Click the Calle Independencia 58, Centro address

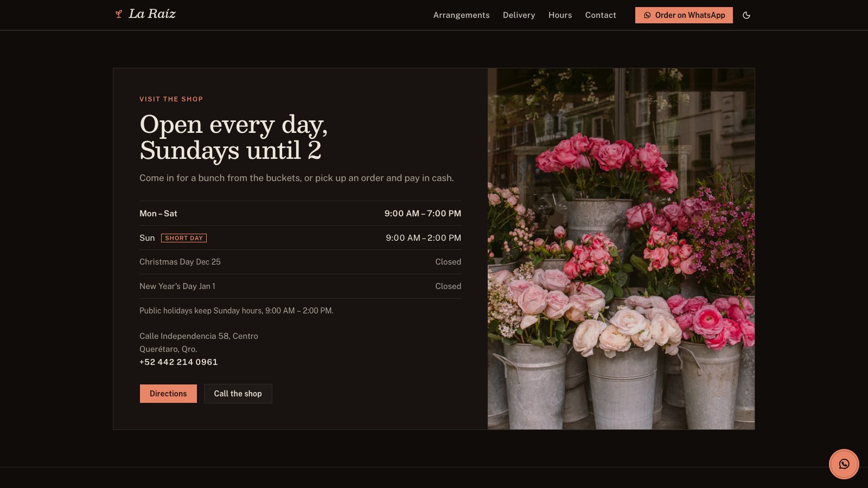(x=199, y=336)
